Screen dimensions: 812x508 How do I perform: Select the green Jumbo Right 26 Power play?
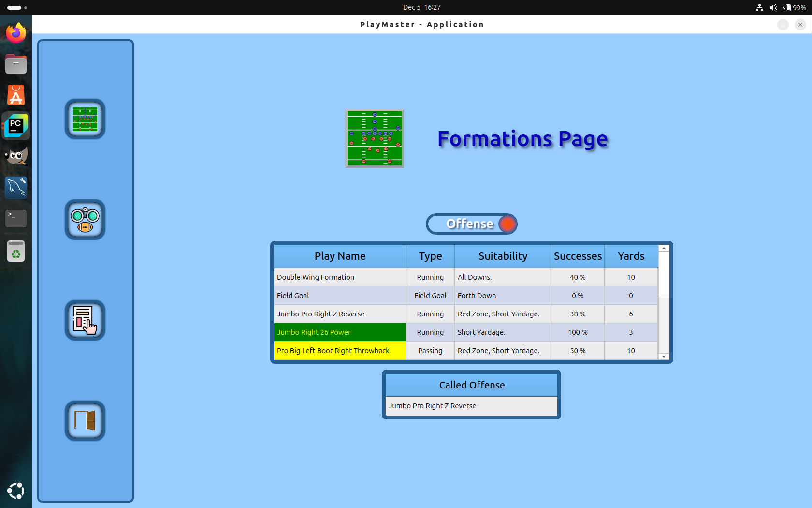click(340, 332)
